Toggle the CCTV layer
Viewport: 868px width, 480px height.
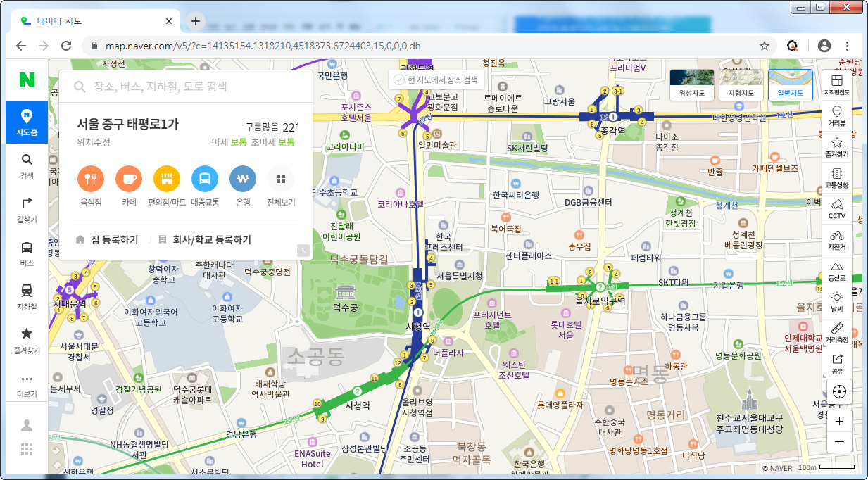point(837,208)
